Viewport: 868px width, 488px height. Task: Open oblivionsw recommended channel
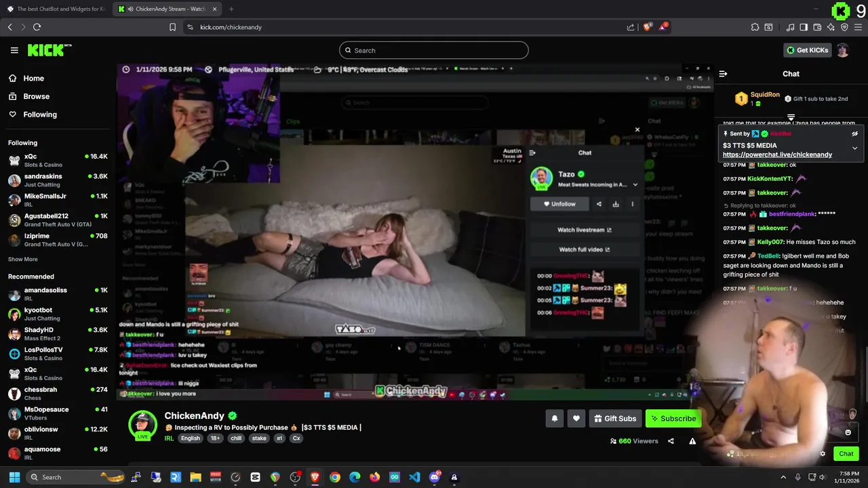click(58, 433)
